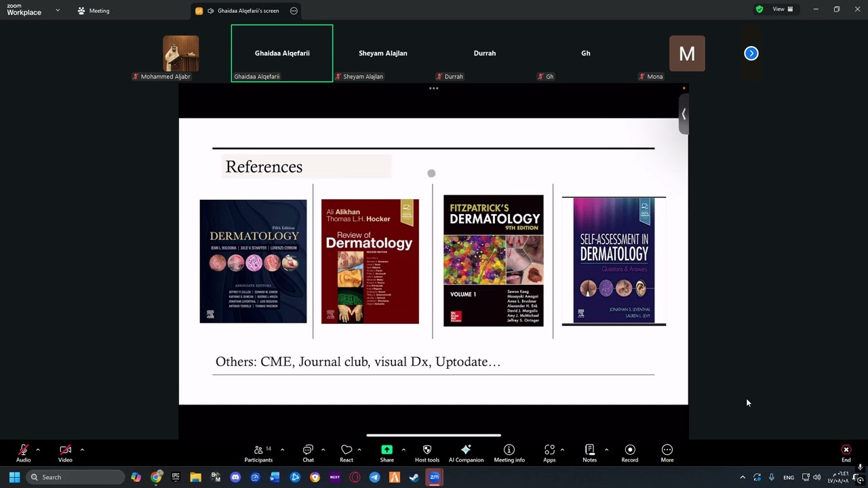Screen dimensions: 868x488
Task: Expand the React options arrow
Action: [359, 449]
